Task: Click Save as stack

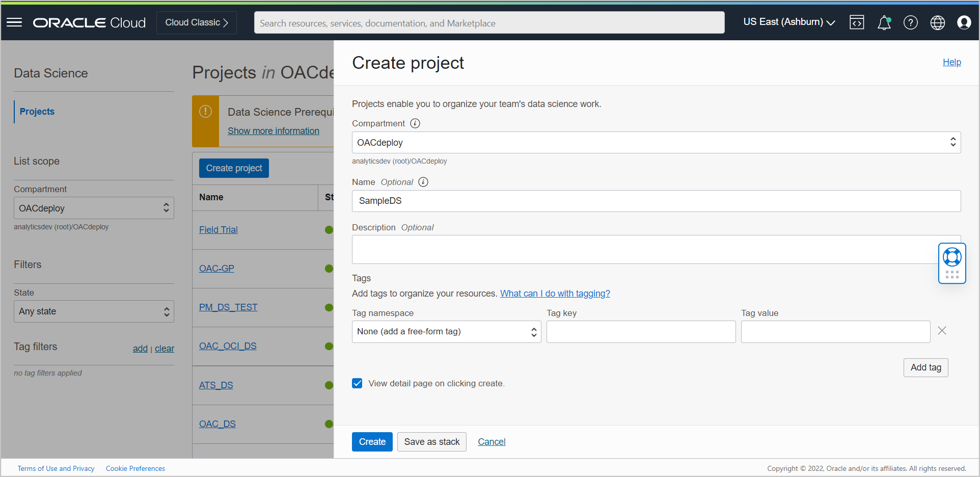Action: coord(431,441)
